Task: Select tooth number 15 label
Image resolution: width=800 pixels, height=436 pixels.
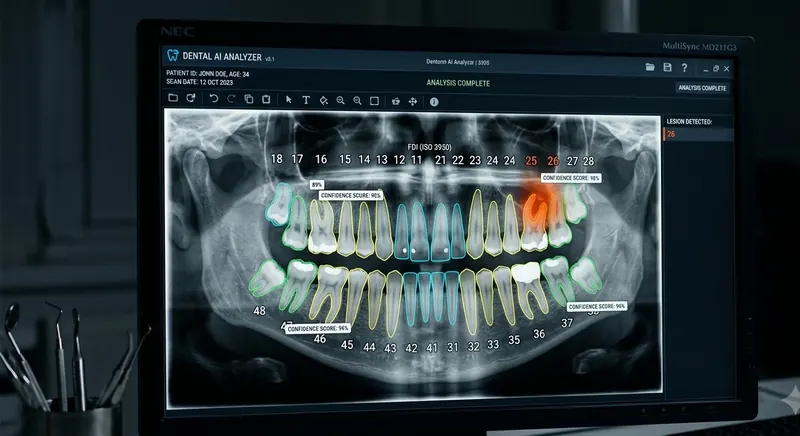Action: click(345, 159)
